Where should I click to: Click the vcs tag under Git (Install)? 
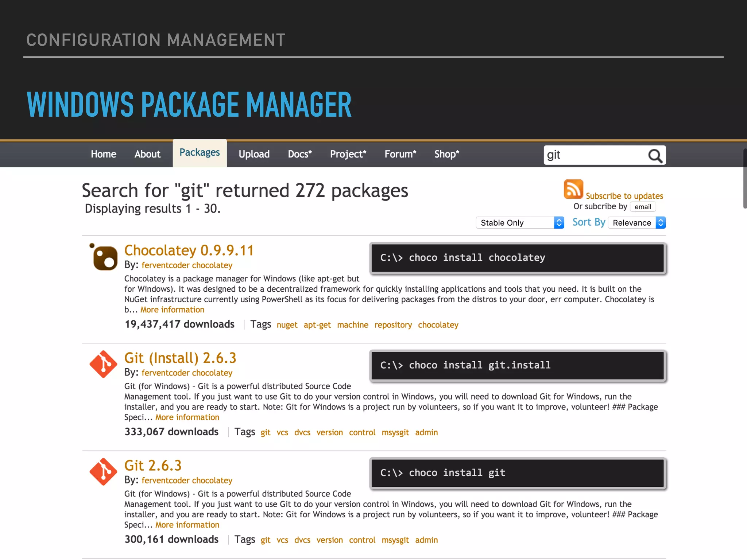point(282,433)
